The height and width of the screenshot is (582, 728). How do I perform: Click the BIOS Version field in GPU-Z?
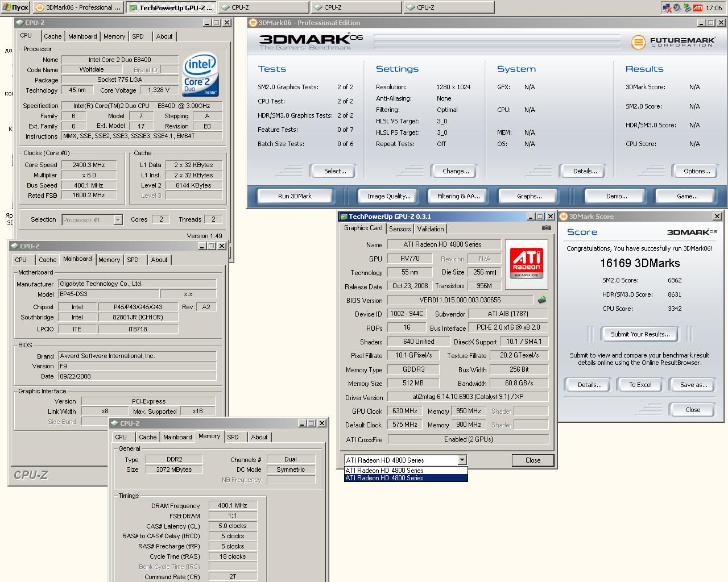(x=460, y=300)
